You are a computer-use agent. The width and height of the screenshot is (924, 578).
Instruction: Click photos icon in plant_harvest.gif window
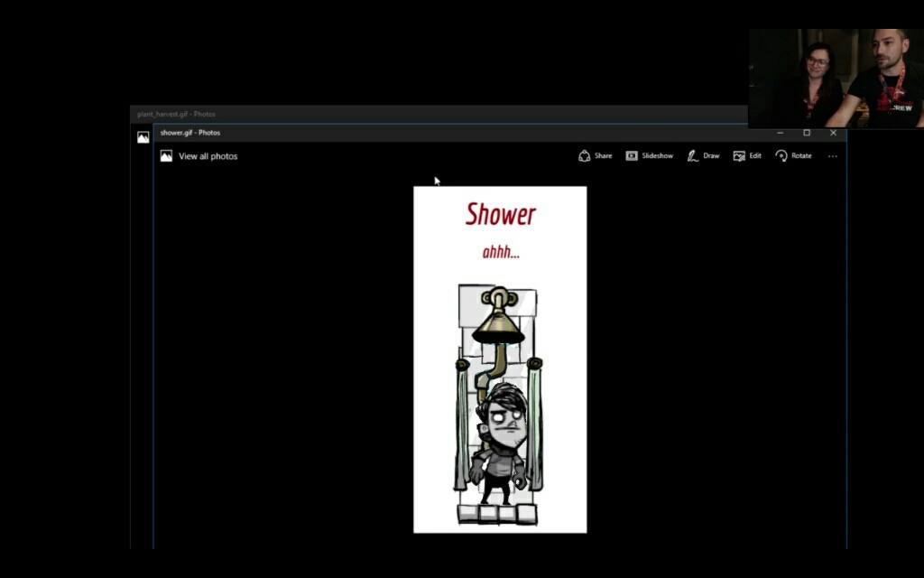(143, 137)
